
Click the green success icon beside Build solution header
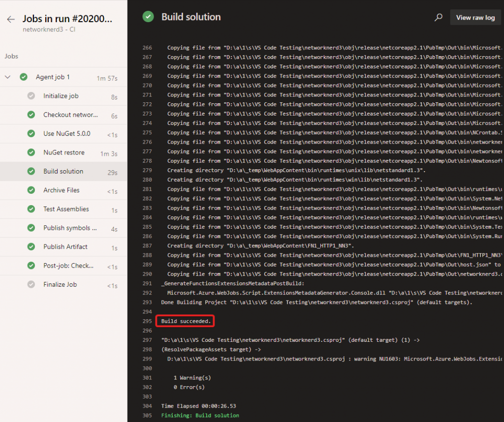coord(148,17)
